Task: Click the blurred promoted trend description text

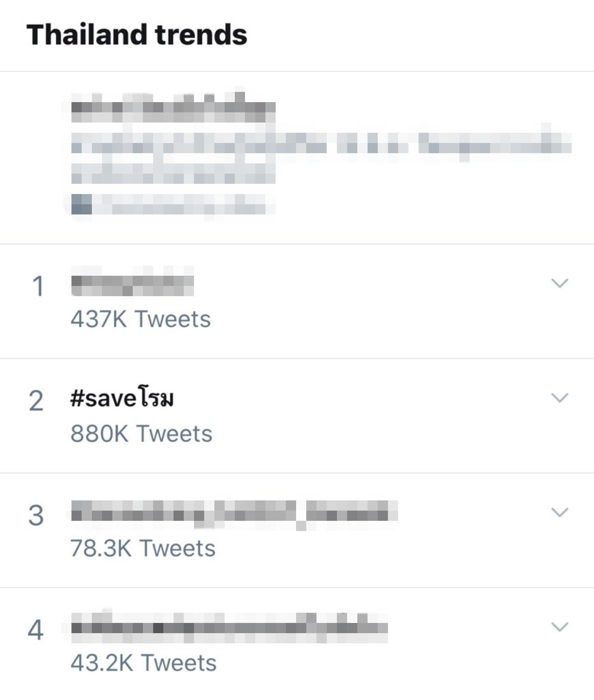Action: [321, 158]
